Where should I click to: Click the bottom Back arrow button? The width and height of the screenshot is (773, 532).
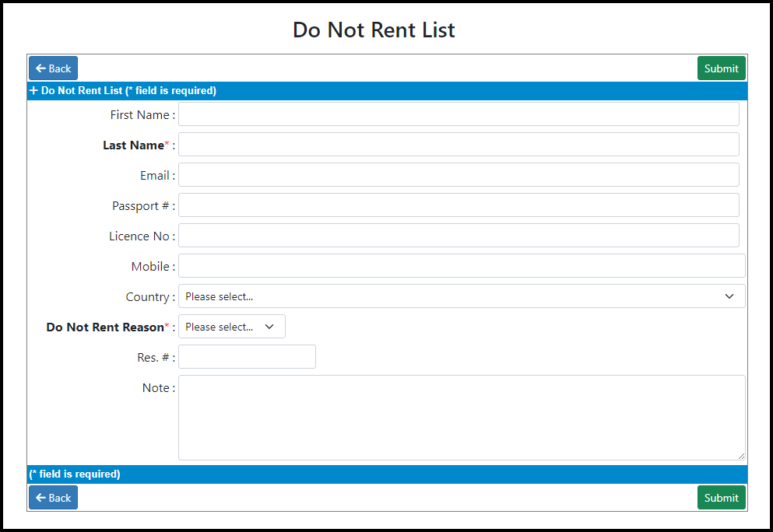[53, 498]
